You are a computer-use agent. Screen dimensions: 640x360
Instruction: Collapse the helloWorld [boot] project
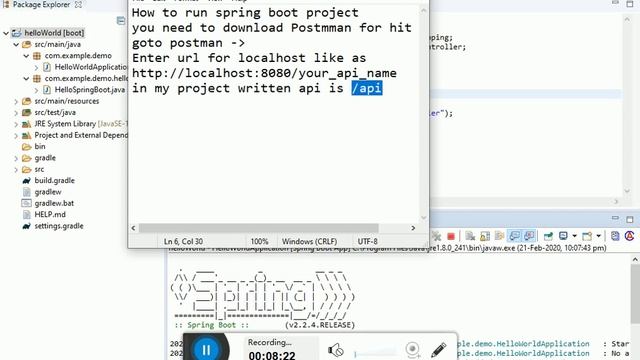click(6, 33)
